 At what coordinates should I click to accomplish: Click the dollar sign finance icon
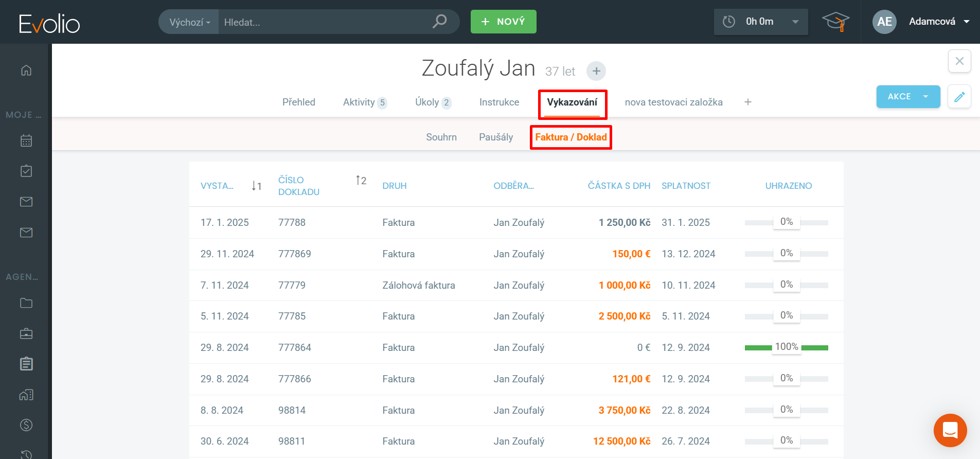[x=26, y=425]
